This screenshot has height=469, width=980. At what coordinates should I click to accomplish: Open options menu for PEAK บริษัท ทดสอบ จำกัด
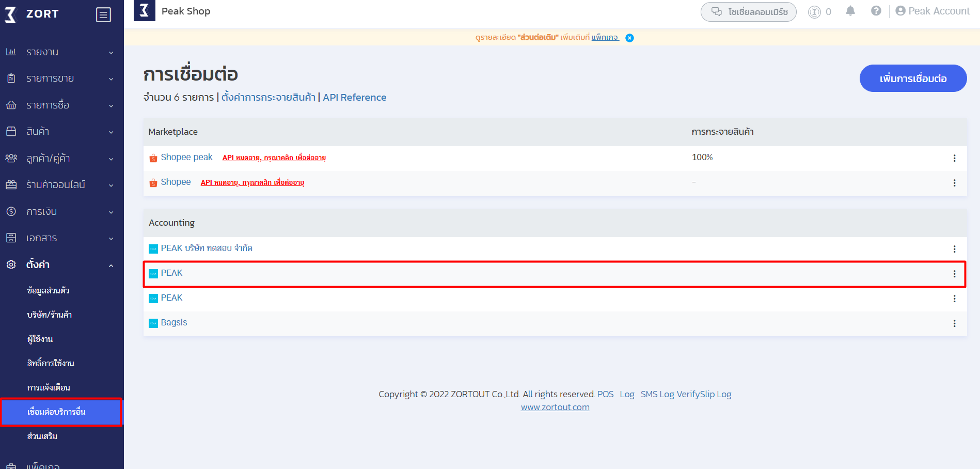(x=954, y=249)
